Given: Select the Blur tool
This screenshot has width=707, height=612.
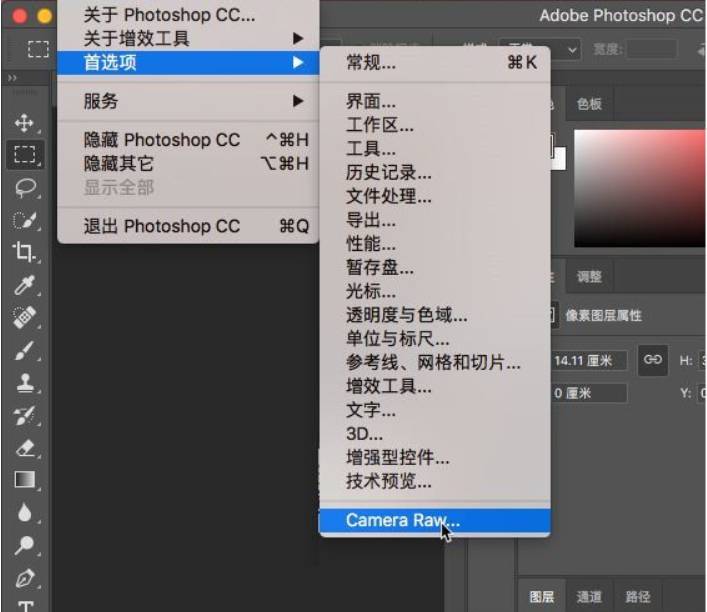Looking at the screenshot, I should click(25, 512).
